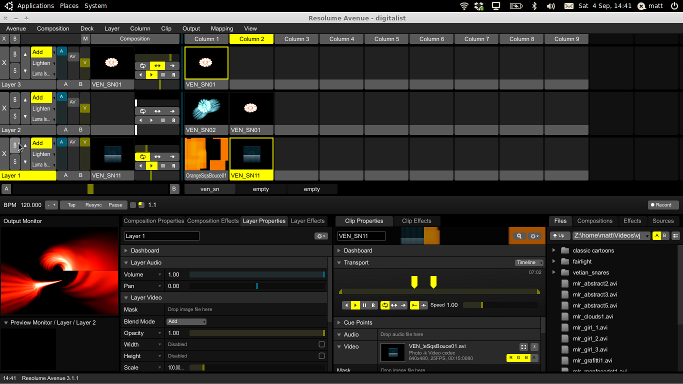Open the Output menu
This screenshot has width=683, height=384.
click(x=191, y=28)
